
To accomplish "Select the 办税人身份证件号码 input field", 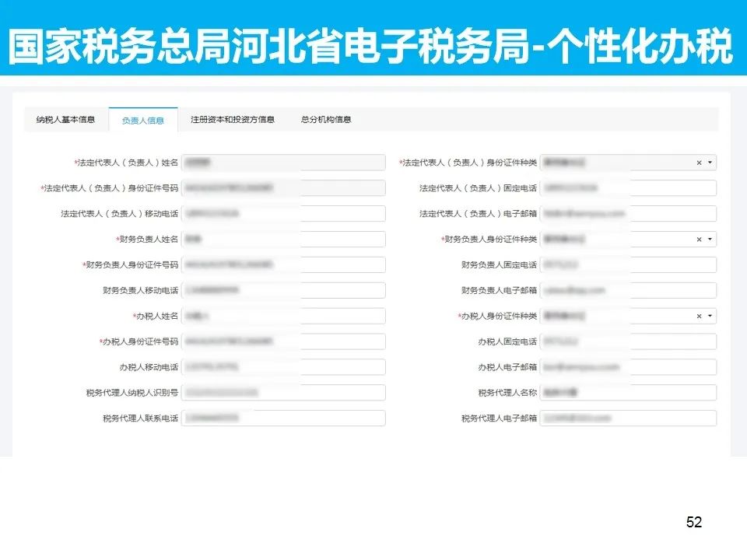I will pyautogui.click(x=283, y=341).
